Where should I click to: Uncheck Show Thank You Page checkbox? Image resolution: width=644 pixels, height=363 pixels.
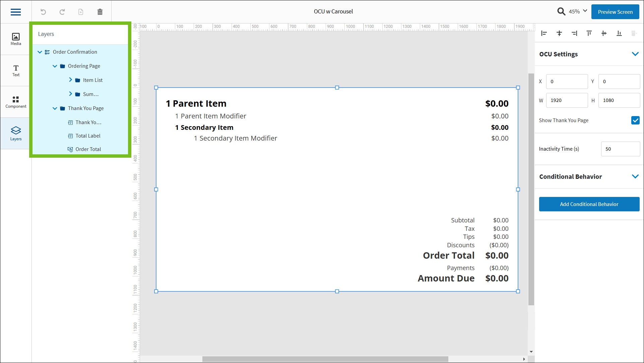click(635, 120)
